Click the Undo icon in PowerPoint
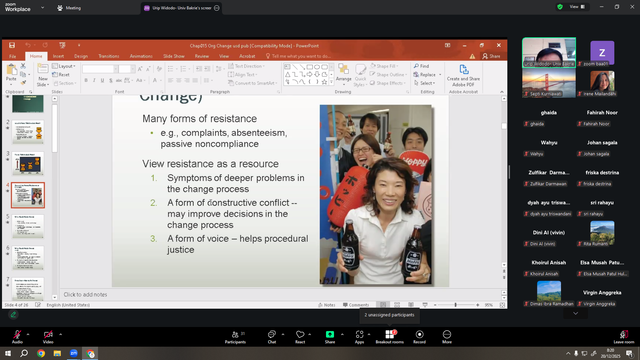Image resolution: width=640 pixels, height=360 pixels. 28,45
